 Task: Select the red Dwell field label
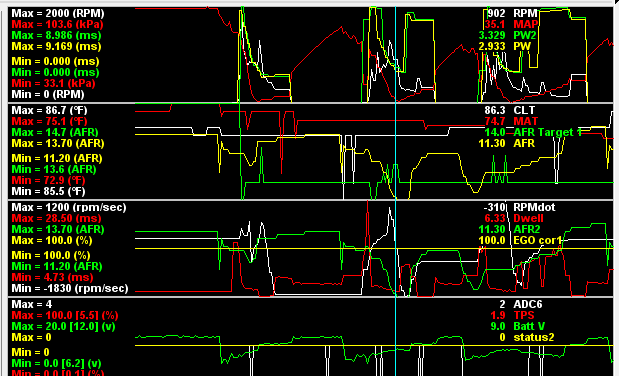[529, 218]
